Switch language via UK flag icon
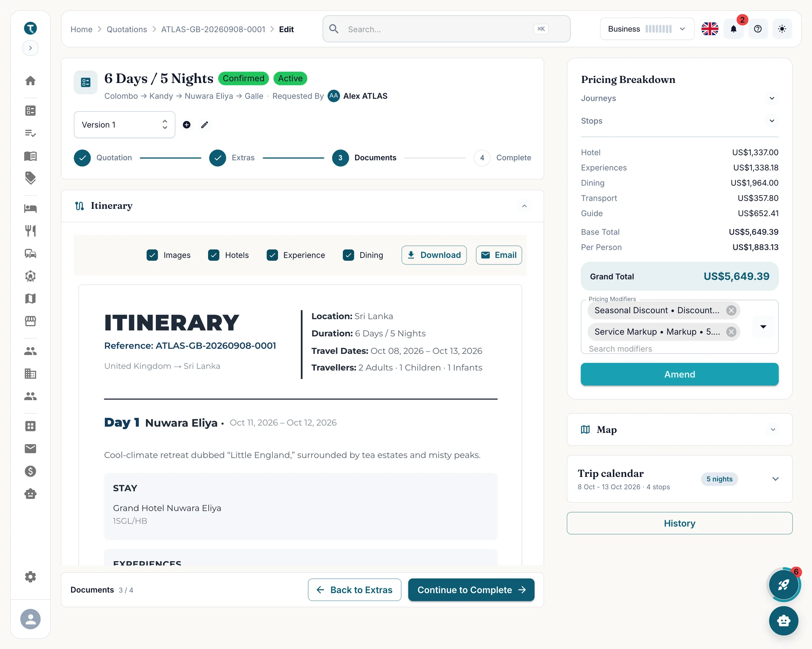Image resolution: width=812 pixels, height=649 pixels. tap(709, 29)
